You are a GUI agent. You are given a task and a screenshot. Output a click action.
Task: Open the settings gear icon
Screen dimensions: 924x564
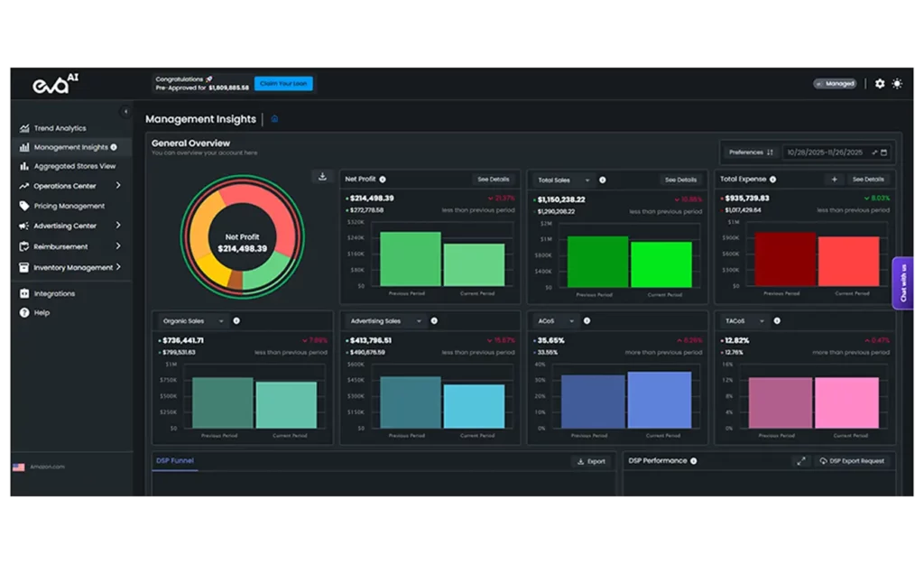[x=880, y=84]
